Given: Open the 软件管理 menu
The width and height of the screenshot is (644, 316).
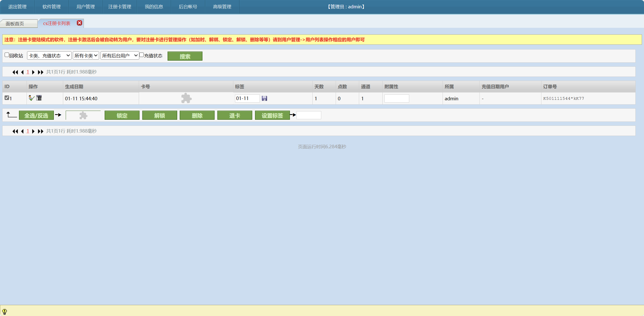Looking at the screenshot, I should 52,7.
